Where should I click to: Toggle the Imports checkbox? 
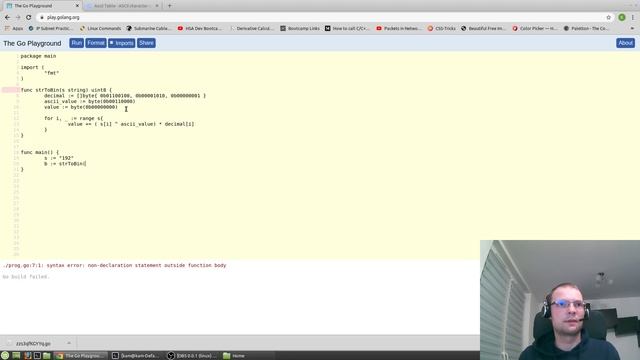pos(111,43)
